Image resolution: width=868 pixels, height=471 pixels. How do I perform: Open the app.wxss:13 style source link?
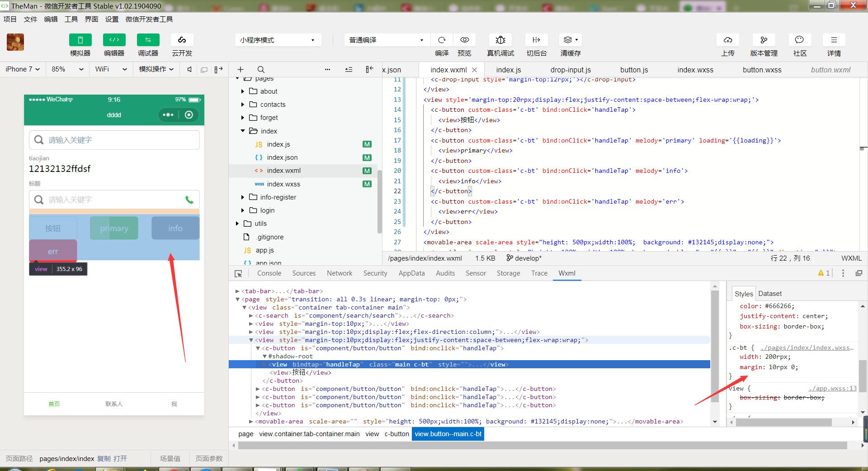point(832,388)
